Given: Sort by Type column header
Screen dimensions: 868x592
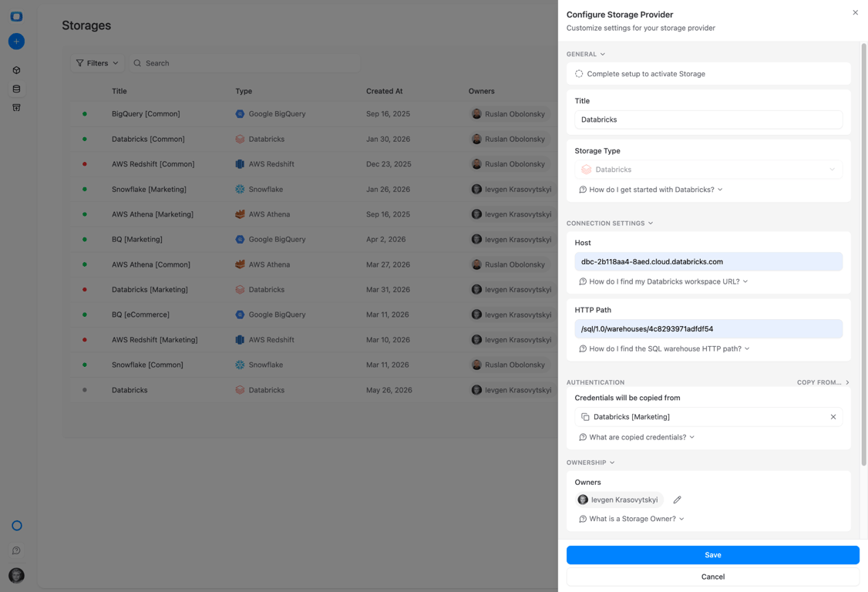Looking at the screenshot, I should (x=244, y=91).
